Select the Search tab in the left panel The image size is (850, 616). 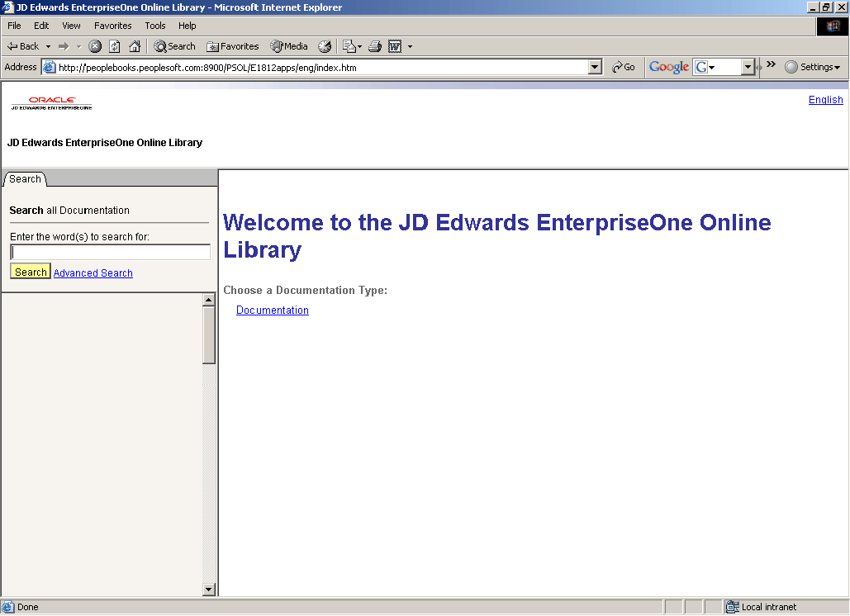pos(25,179)
